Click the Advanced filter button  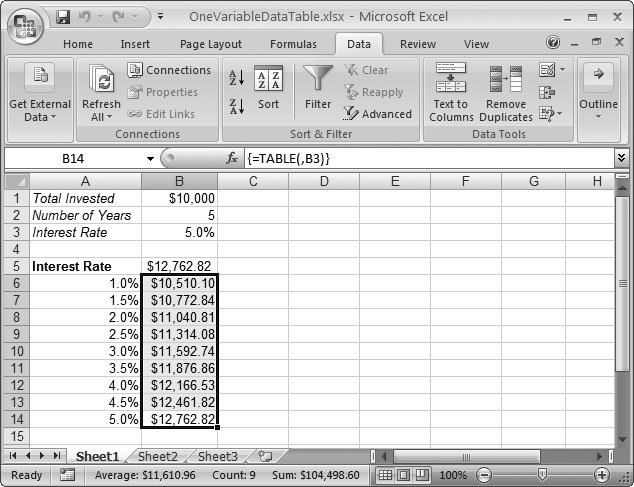pos(377,114)
